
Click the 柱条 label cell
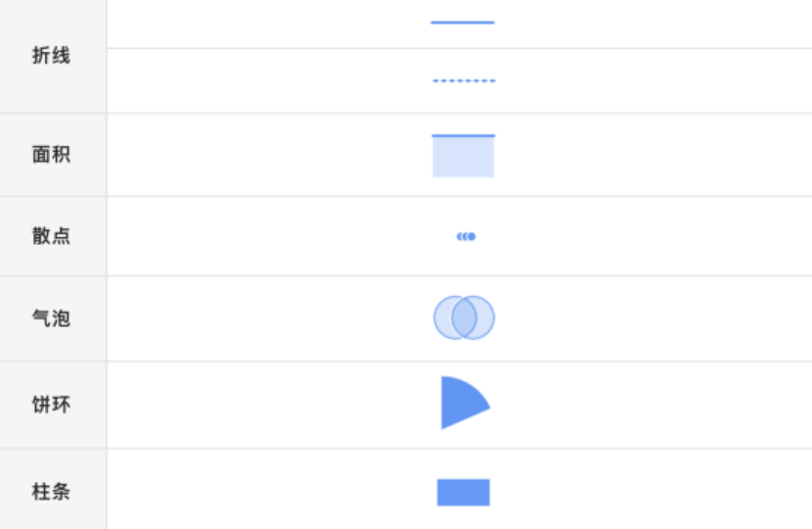coord(52,491)
